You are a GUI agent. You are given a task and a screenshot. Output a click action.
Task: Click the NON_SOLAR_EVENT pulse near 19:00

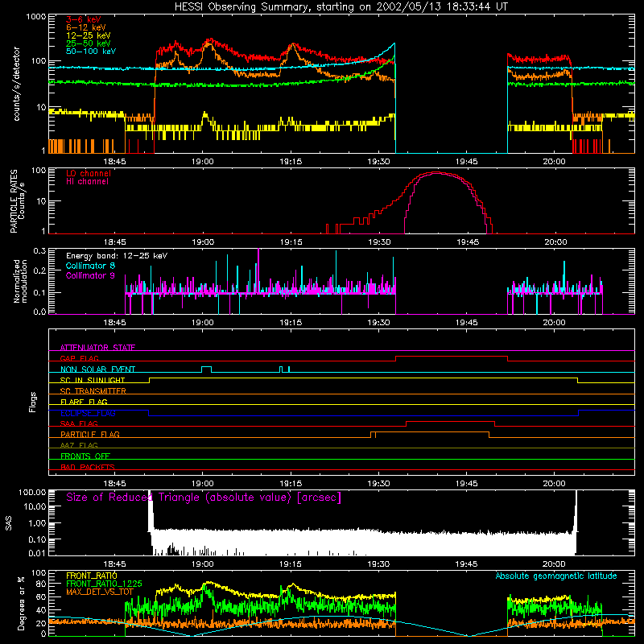(x=207, y=369)
